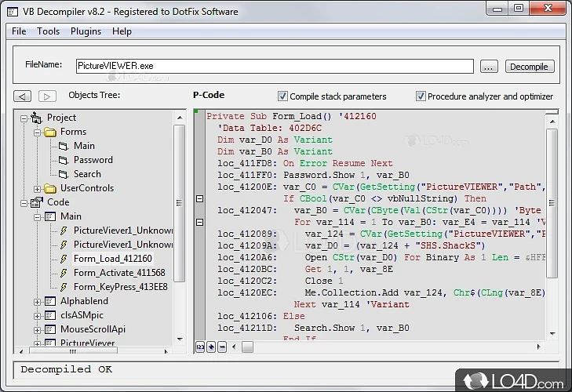Image resolution: width=572 pixels, height=392 pixels.
Task: Open the Tools menu
Action: tap(48, 31)
